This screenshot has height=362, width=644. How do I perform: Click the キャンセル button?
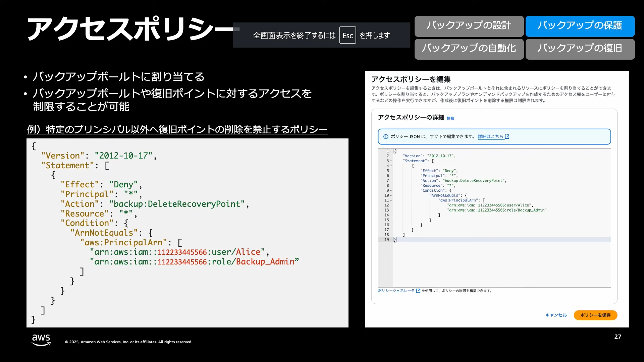click(x=556, y=315)
